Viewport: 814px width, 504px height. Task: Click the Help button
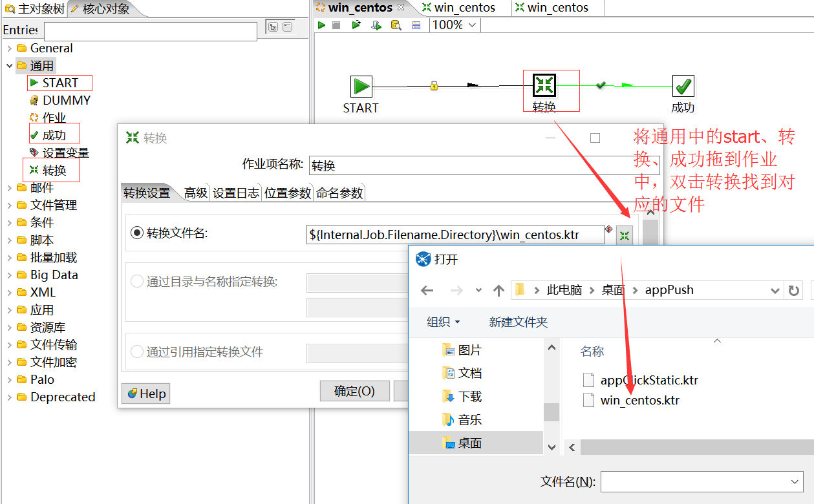146,394
